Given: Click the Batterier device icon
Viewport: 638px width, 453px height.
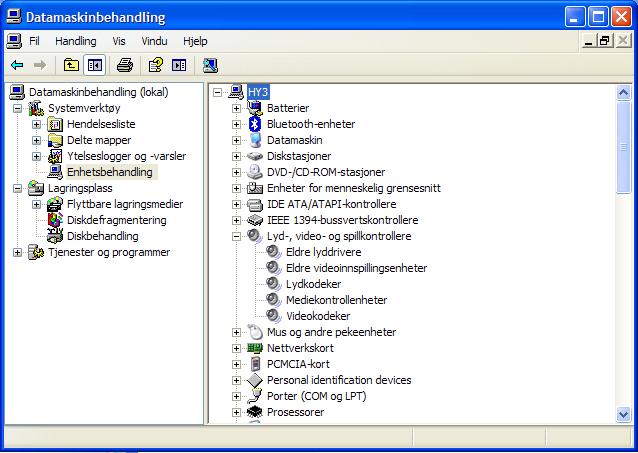Looking at the screenshot, I should point(255,108).
